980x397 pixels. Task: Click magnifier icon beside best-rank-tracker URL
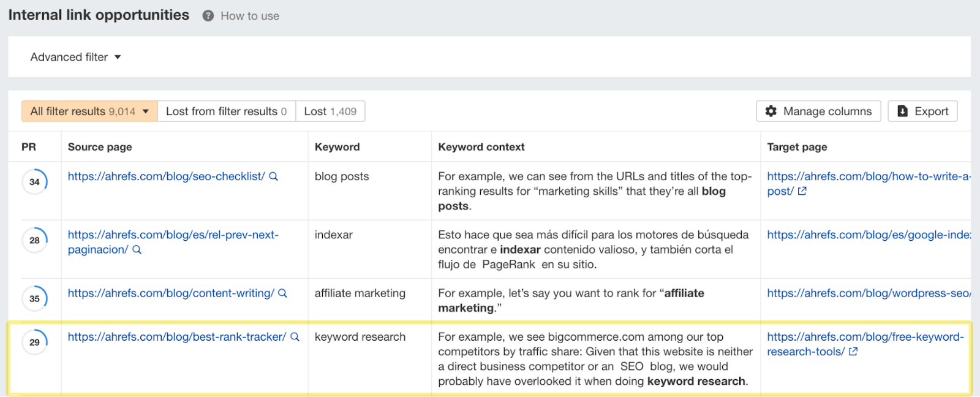(x=295, y=337)
